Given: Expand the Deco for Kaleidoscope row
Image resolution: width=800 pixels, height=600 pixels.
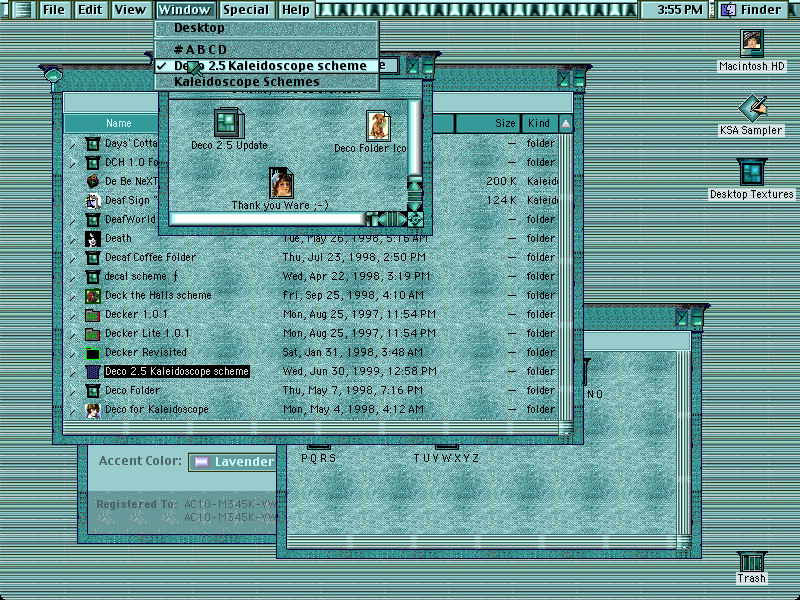Looking at the screenshot, I should tap(72, 410).
